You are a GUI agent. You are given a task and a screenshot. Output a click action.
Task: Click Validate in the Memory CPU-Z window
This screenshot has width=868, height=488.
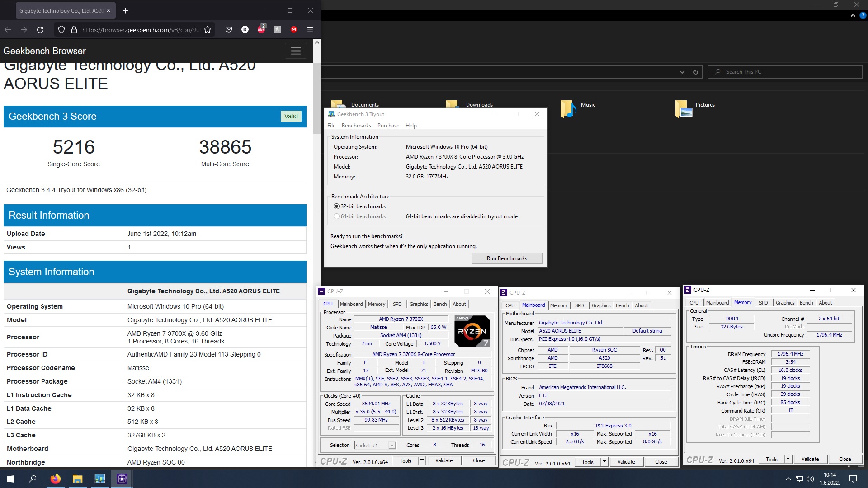click(x=810, y=459)
